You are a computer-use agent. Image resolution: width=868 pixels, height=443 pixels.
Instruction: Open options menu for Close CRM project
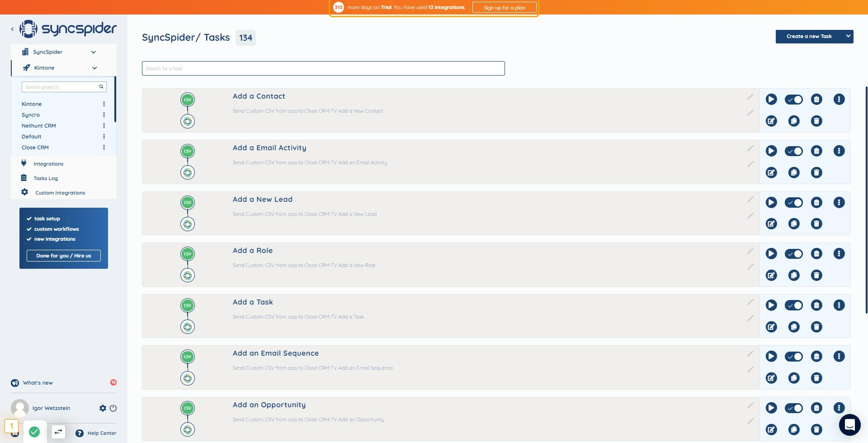104,148
